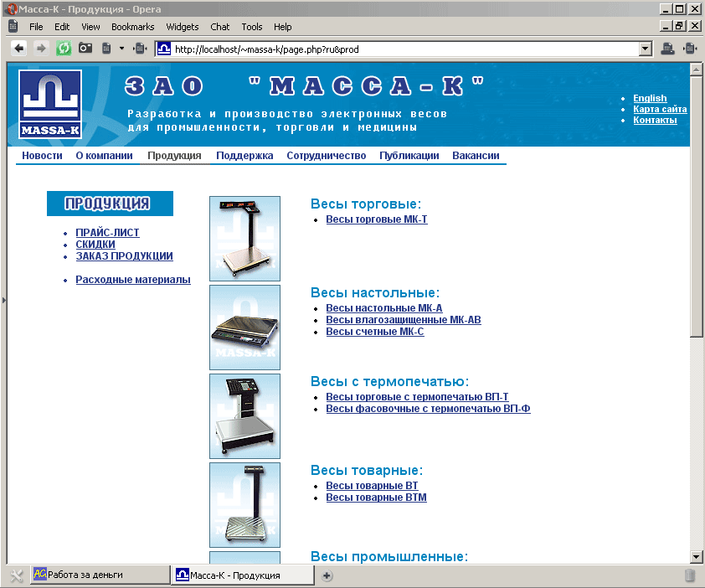The image size is (705, 588).
Task: Click the scroll up arrow of the page scrollbar
Action: pyautogui.click(x=696, y=70)
